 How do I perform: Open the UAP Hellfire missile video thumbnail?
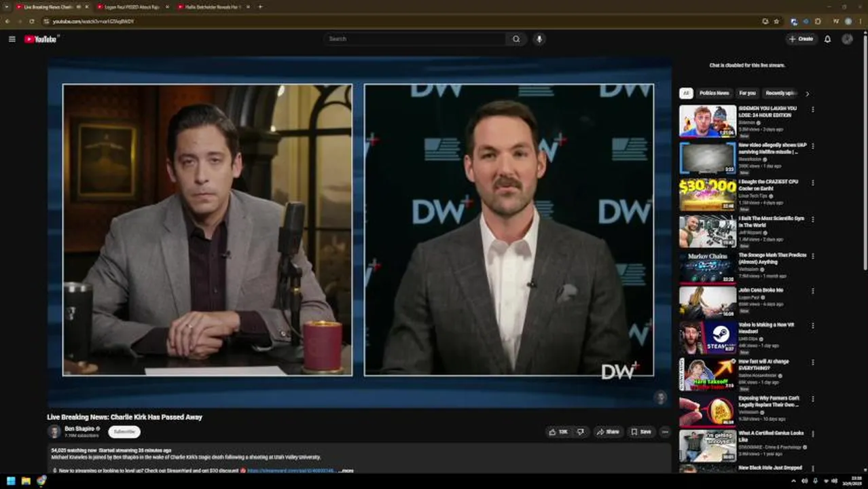click(707, 158)
